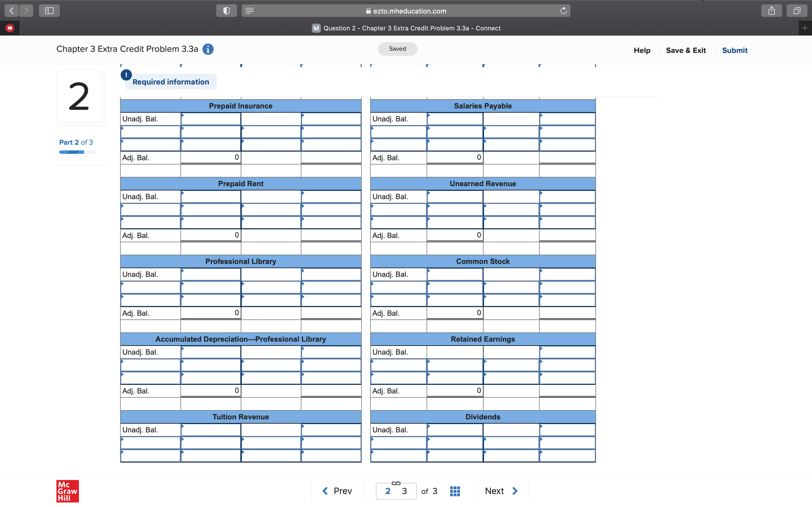The height and width of the screenshot is (507, 812).
Task: Show tab overview icon
Action: click(x=796, y=11)
